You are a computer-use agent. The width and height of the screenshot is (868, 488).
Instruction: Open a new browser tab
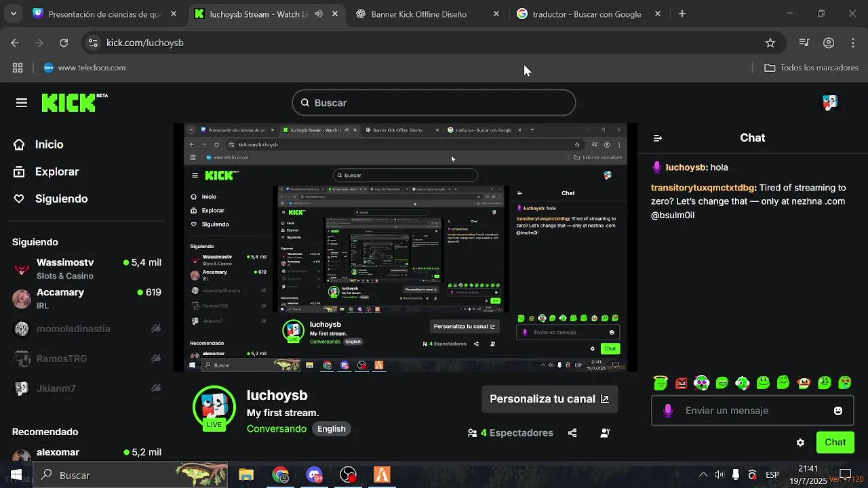click(682, 14)
